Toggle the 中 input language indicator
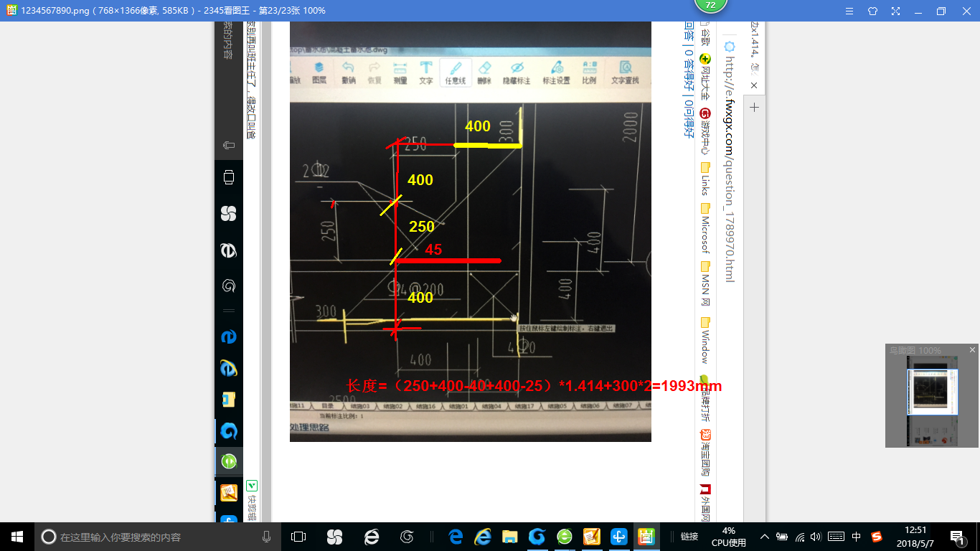Screen dimensions: 980x551 (857, 537)
